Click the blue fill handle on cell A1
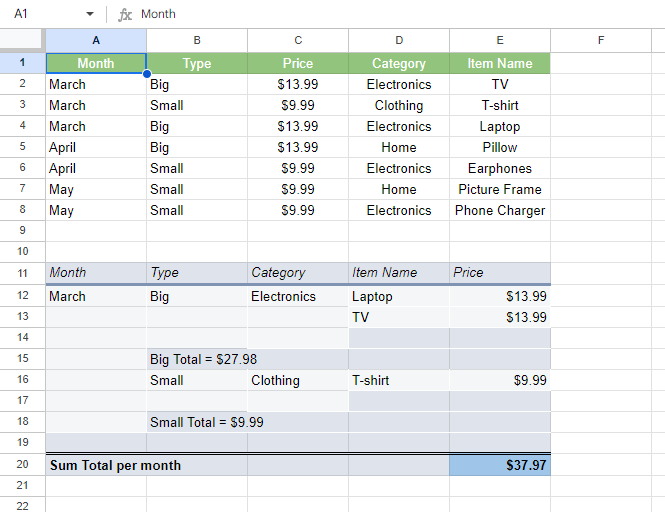This screenshot has height=512, width=665. tap(147, 74)
